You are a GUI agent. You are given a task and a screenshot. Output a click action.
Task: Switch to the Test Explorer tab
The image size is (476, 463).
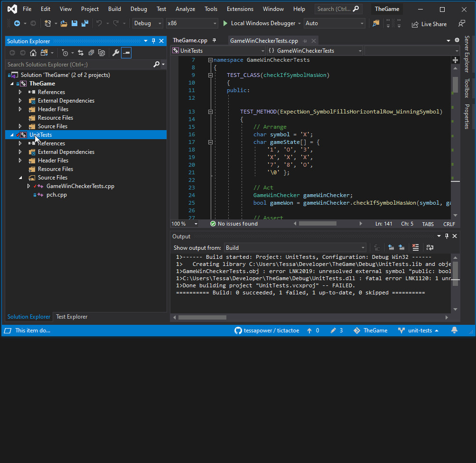[71, 317]
